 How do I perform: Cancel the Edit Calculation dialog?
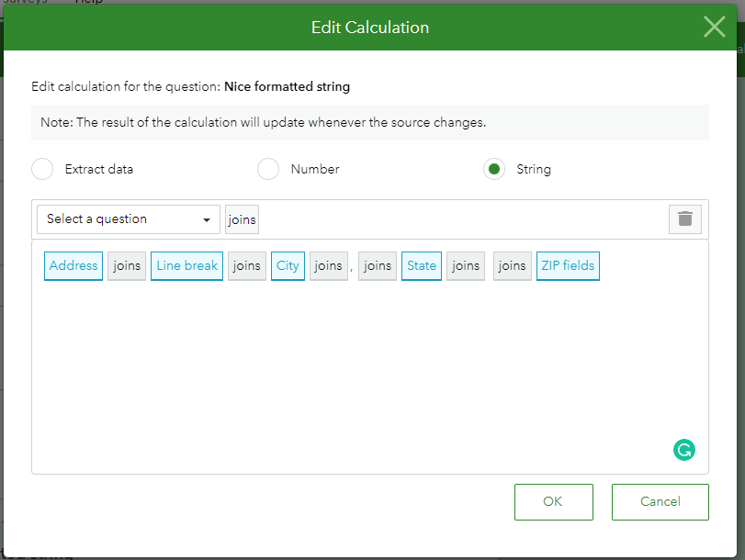point(660,501)
